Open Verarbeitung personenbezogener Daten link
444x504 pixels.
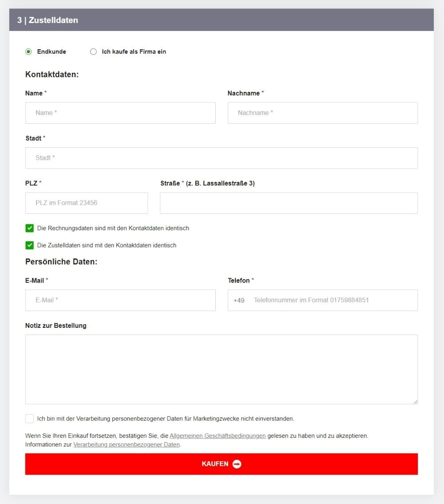(127, 445)
